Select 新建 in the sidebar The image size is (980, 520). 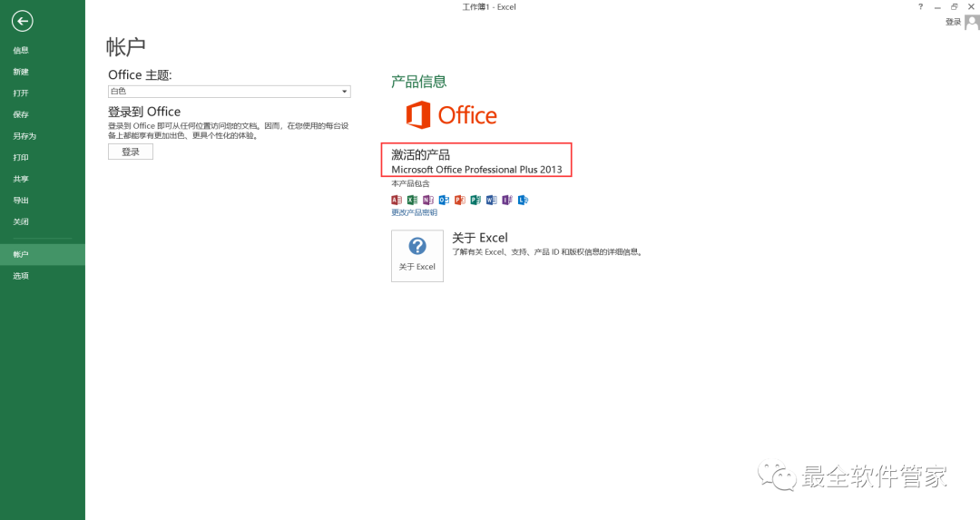click(43, 72)
